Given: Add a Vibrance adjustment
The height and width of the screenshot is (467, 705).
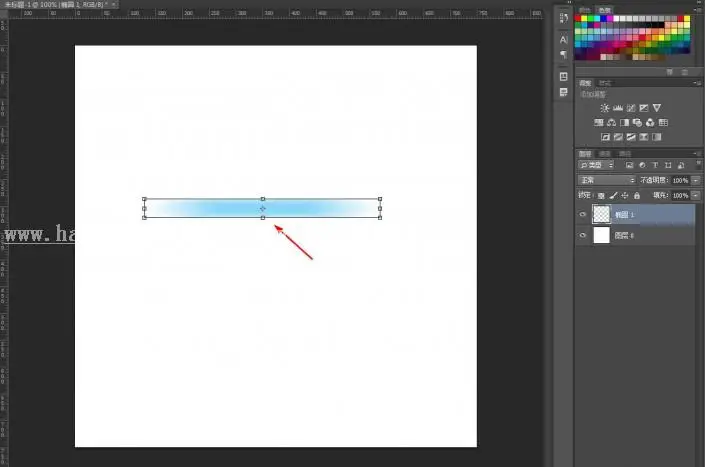Looking at the screenshot, I should coord(657,108).
